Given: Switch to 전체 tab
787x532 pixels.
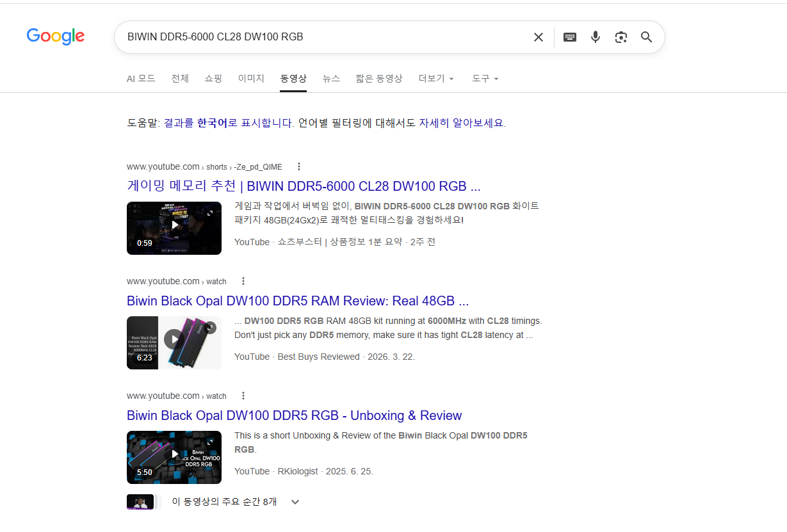Looking at the screenshot, I should pyautogui.click(x=180, y=79).
